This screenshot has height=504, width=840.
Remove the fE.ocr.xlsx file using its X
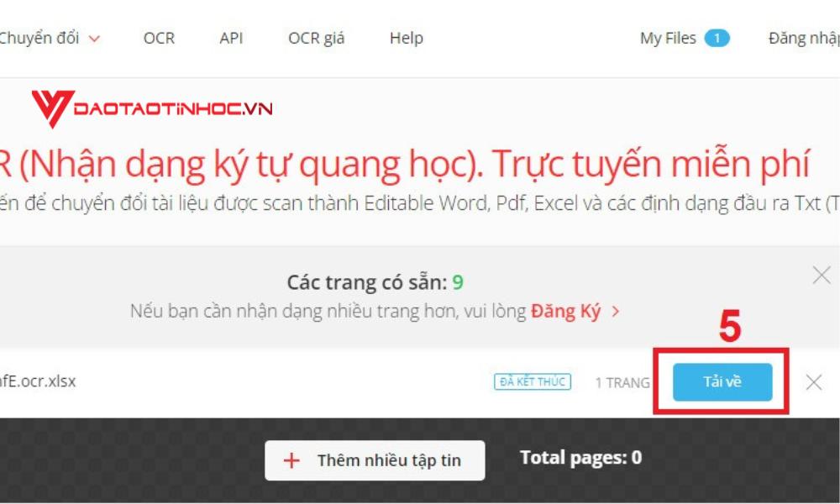click(812, 383)
